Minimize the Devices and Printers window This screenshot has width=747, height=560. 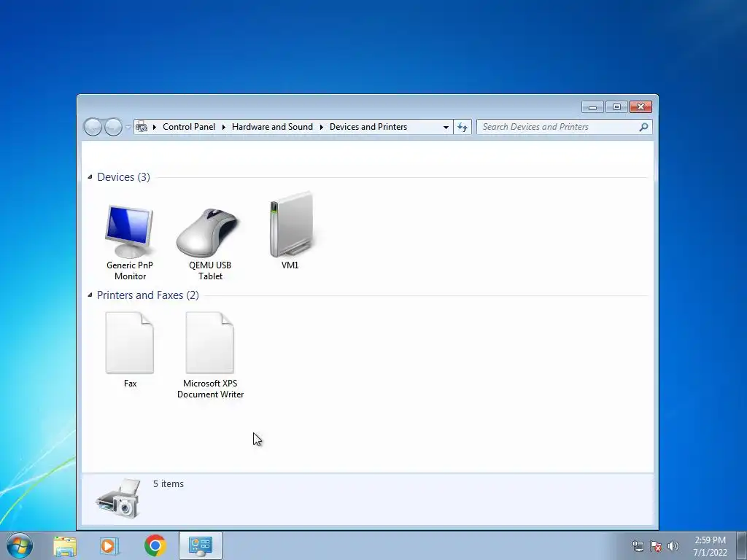coord(592,107)
